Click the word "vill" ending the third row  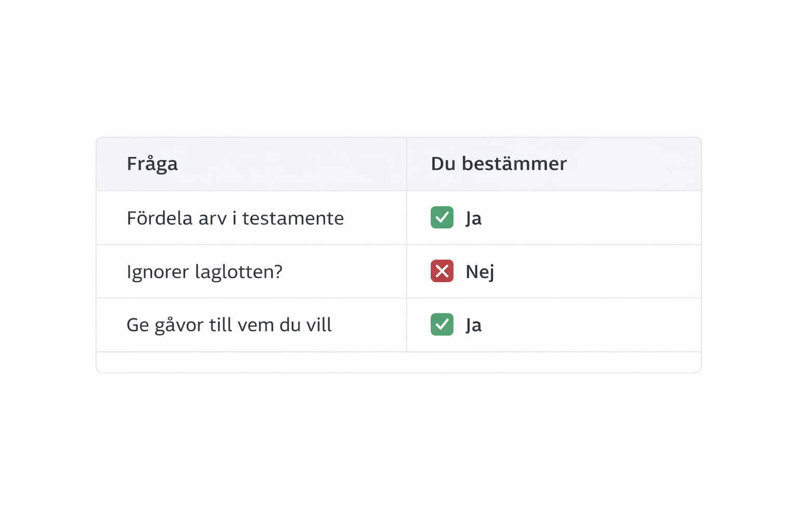318,325
